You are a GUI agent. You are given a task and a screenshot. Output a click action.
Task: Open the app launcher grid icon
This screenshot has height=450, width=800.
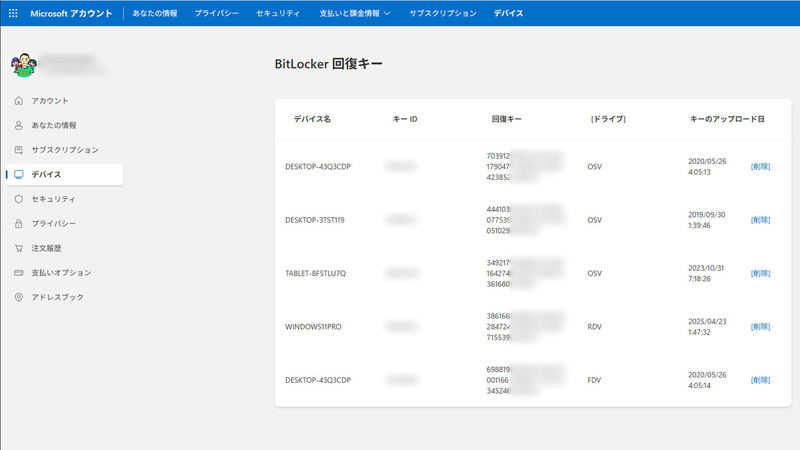[x=13, y=13]
